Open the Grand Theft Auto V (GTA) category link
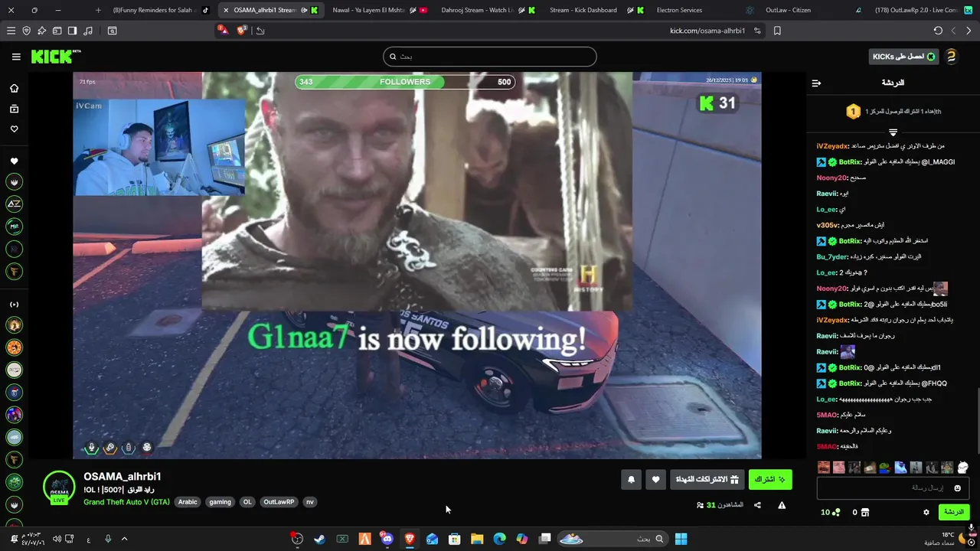The image size is (980, 551). tap(126, 502)
